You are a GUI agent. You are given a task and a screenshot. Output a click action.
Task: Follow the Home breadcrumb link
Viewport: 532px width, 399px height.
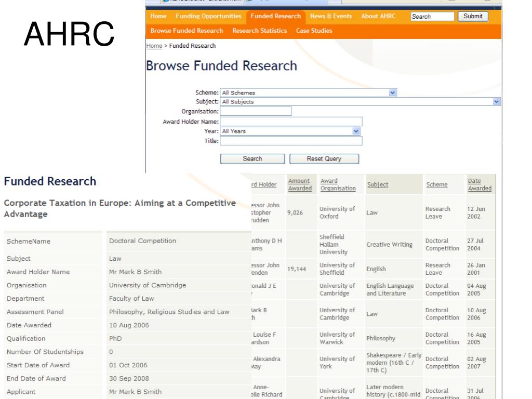click(x=154, y=46)
